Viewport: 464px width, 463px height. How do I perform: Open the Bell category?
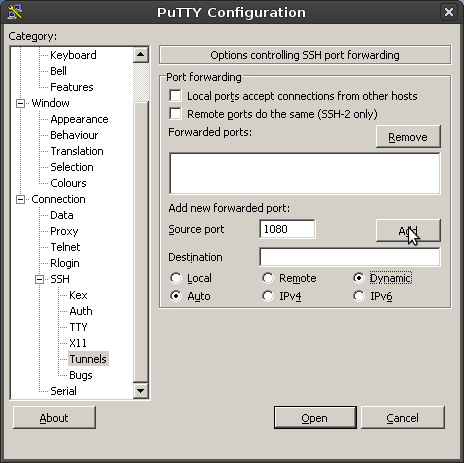pos(58,71)
